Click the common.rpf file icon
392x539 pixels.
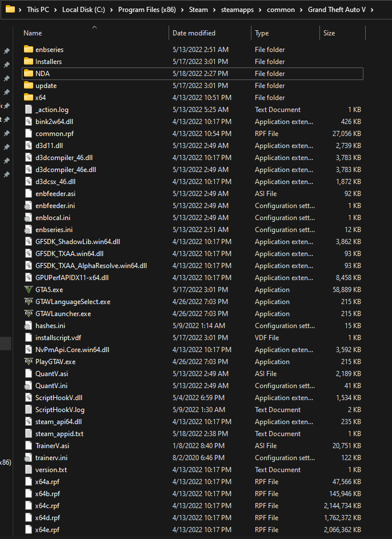tap(29, 134)
